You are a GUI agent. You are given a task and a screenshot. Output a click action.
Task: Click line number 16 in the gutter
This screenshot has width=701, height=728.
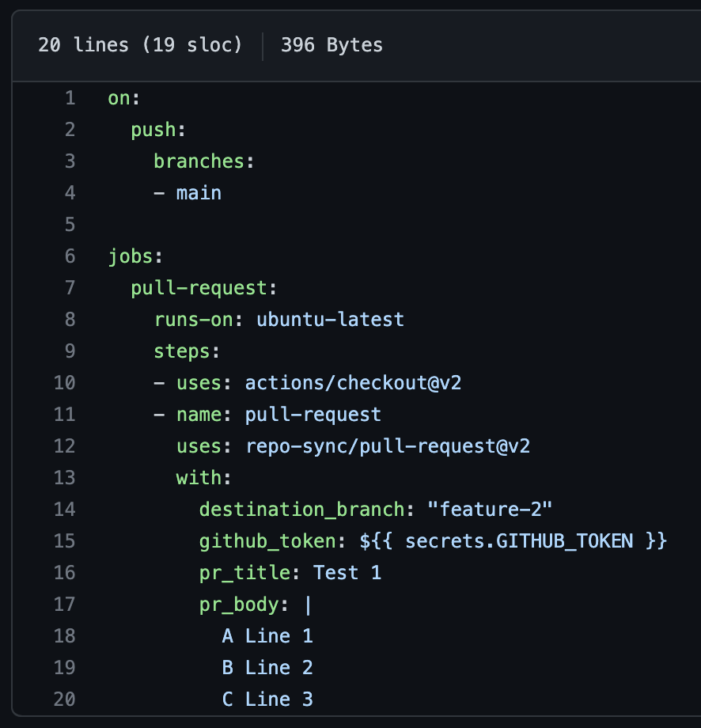pos(65,572)
